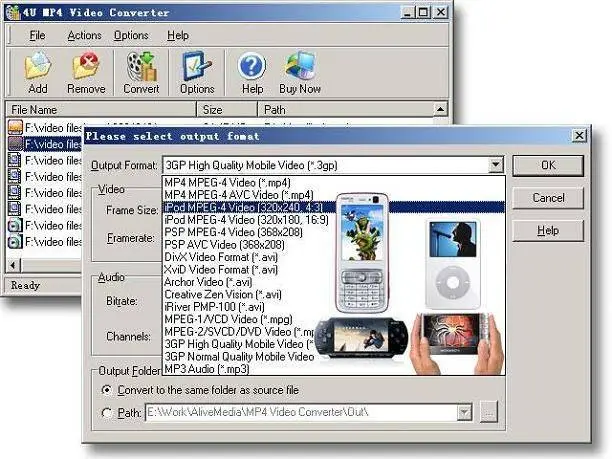Open the Actions menu
612x459 pixels.
[x=84, y=36]
